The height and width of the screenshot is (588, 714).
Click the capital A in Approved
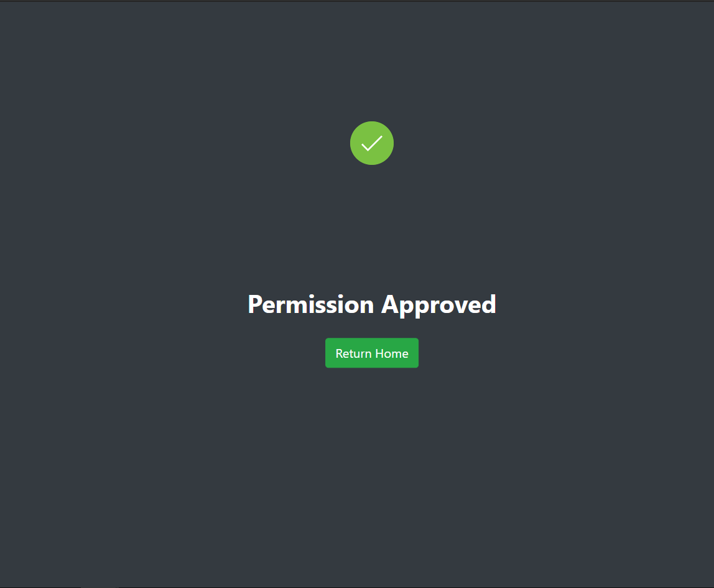(x=391, y=304)
